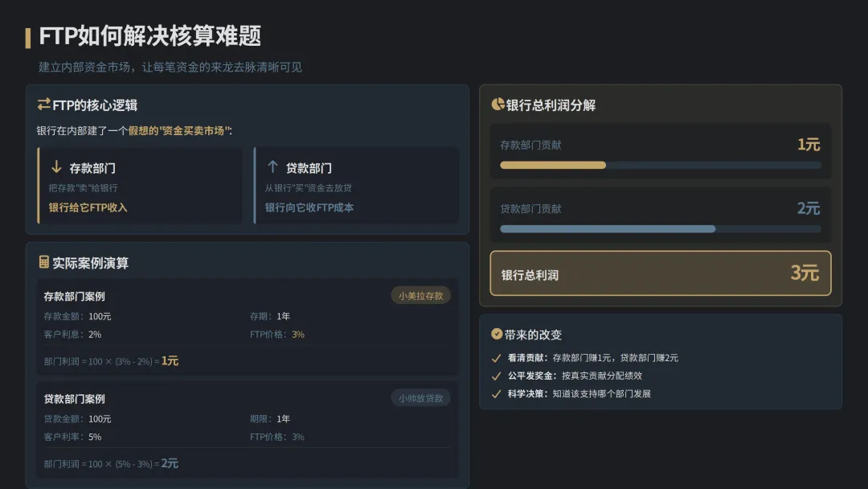Select the 银行总利润 3元 summary box

tap(661, 273)
